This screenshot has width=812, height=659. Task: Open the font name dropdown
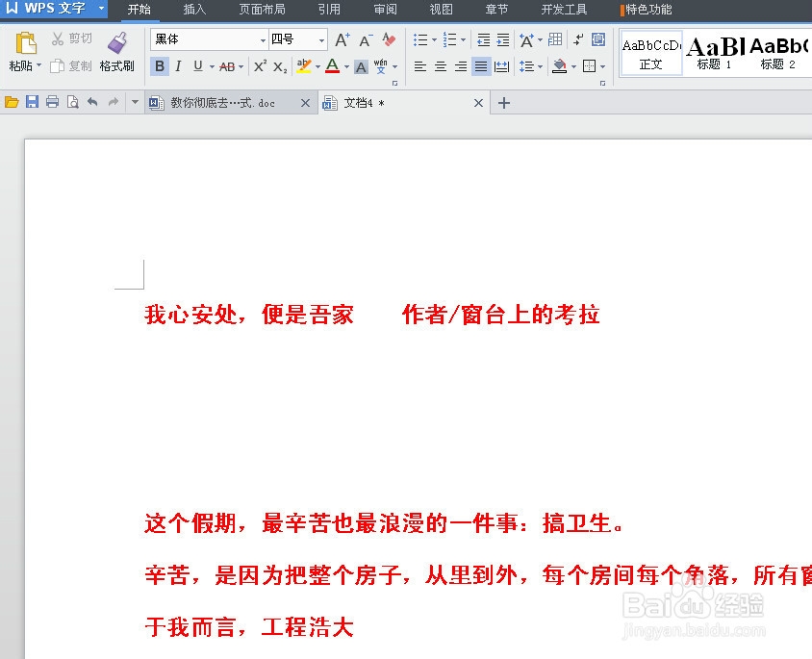click(263, 38)
